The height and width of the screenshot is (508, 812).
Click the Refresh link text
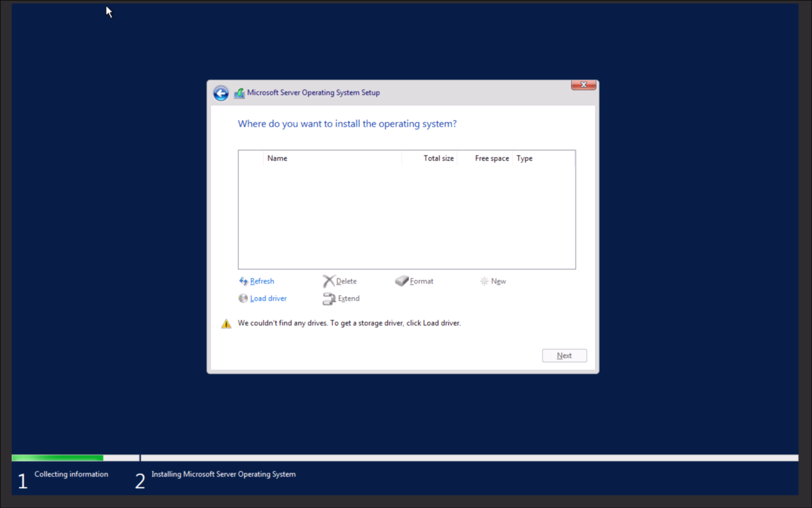[x=262, y=281]
